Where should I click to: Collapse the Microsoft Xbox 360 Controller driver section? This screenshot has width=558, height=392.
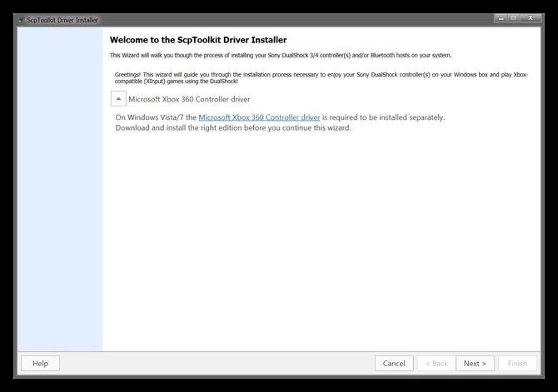[x=118, y=98]
